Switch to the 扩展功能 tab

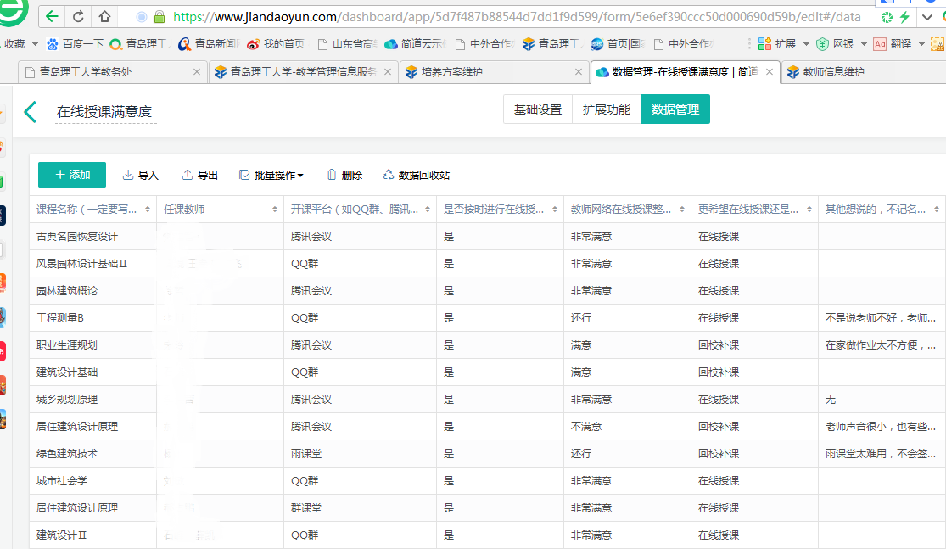(606, 109)
